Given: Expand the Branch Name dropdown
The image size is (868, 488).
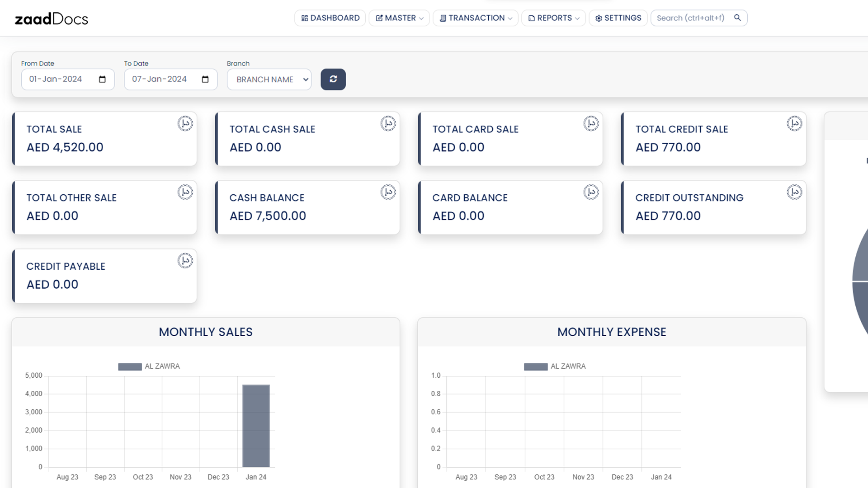Looking at the screenshot, I should (269, 79).
